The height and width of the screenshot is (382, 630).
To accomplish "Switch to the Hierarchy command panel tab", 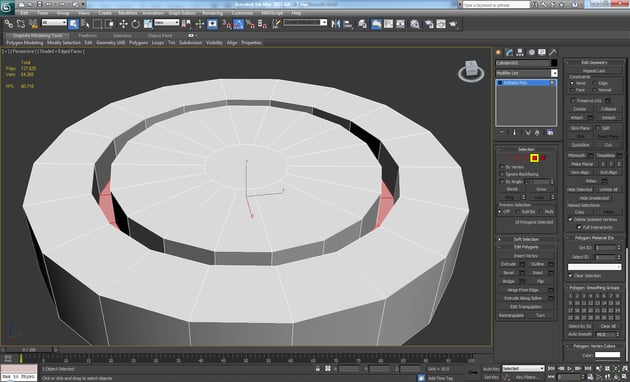I will tap(520, 52).
